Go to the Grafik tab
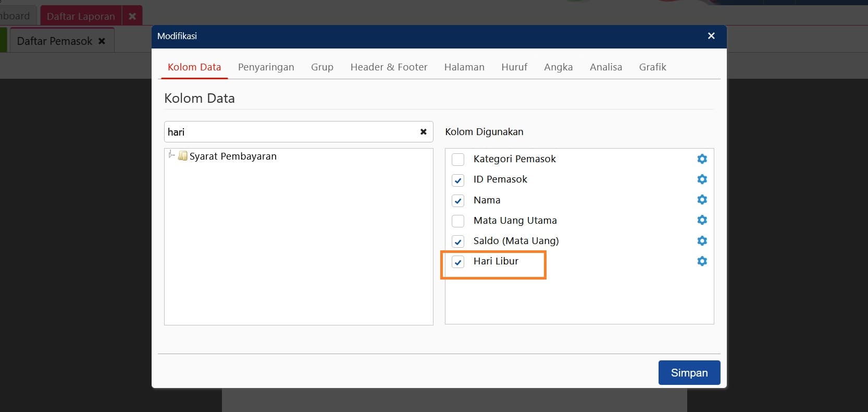The width and height of the screenshot is (868, 412). coord(652,67)
